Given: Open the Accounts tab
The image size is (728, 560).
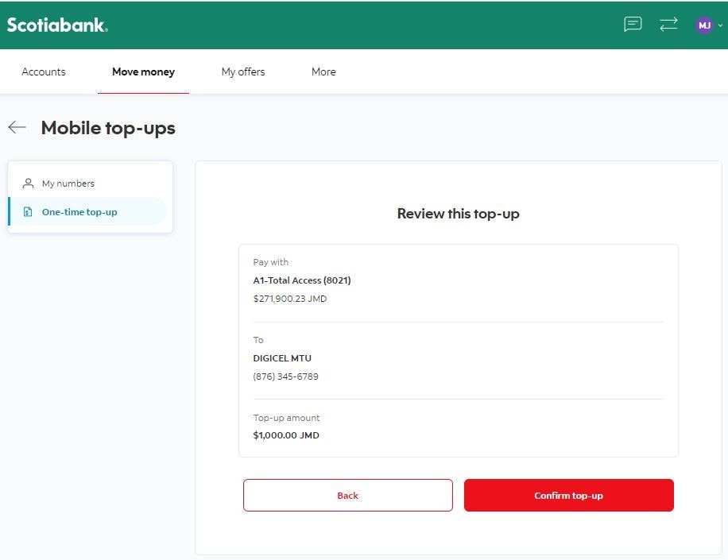Looking at the screenshot, I should [44, 72].
